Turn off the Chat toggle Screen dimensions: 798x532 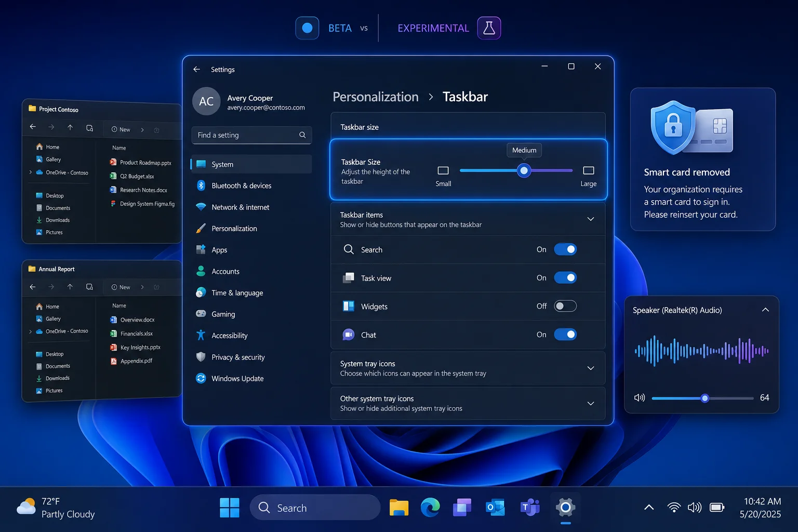(x=565, y=335)
